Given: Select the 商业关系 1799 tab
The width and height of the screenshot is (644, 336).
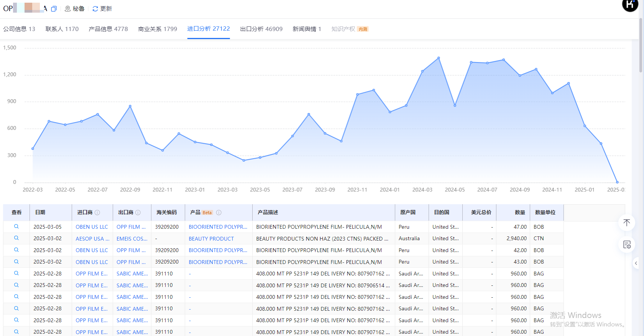Looking at the screenshot, I should (158, 29).
